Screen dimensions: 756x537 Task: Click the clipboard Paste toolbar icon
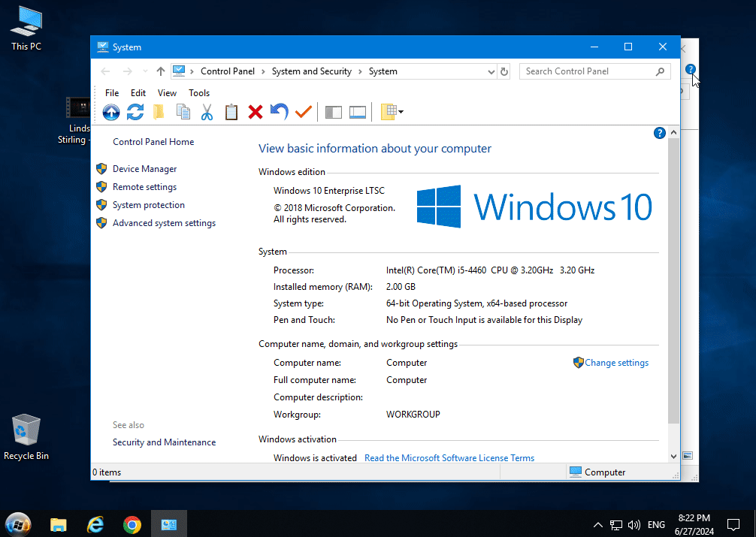[231, 112]
